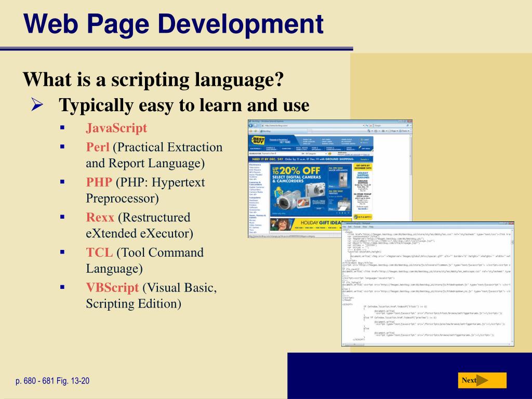Click the red word Perl
532x399 pixels.
pyautogui.click(x=98, y=147)
